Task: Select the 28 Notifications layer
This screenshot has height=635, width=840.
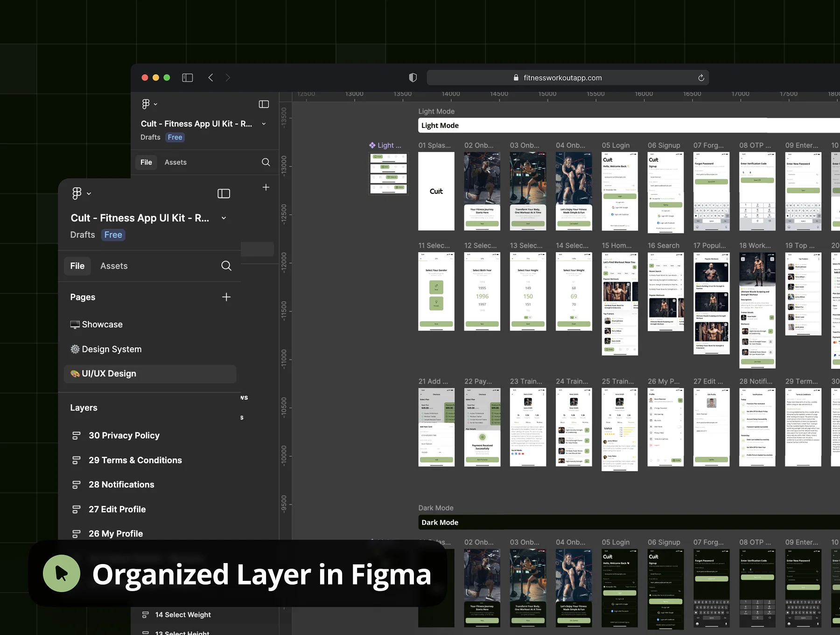Action: 121,485
